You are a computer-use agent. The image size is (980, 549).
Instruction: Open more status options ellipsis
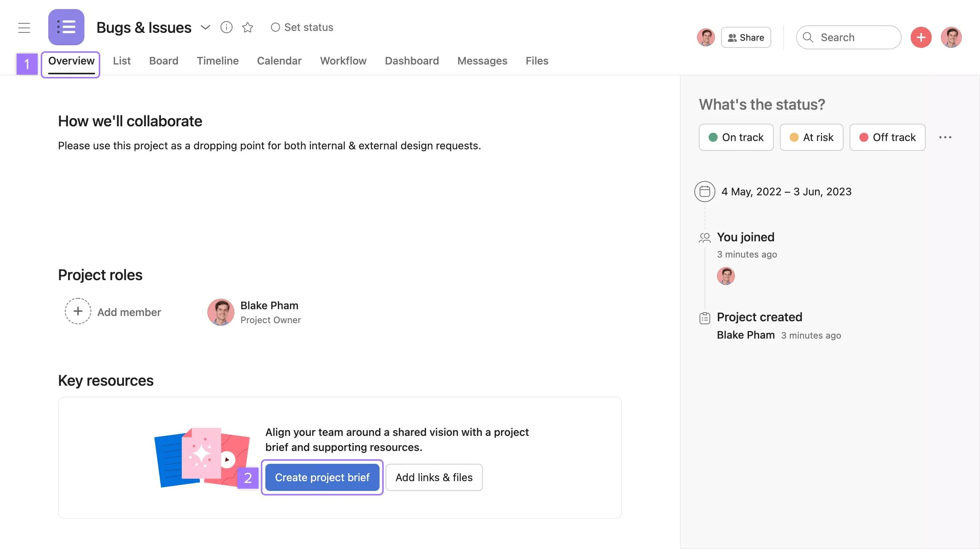point(945,137)
